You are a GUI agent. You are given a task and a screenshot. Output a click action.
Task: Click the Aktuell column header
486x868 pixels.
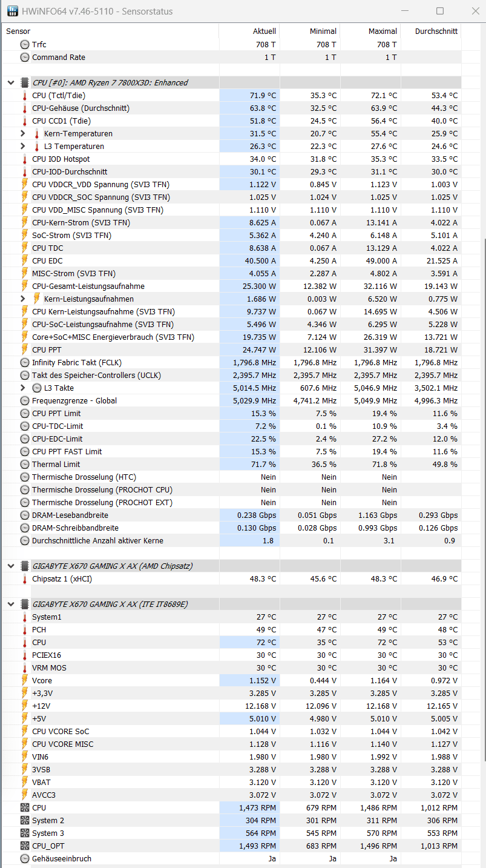[x=249, y=31]
